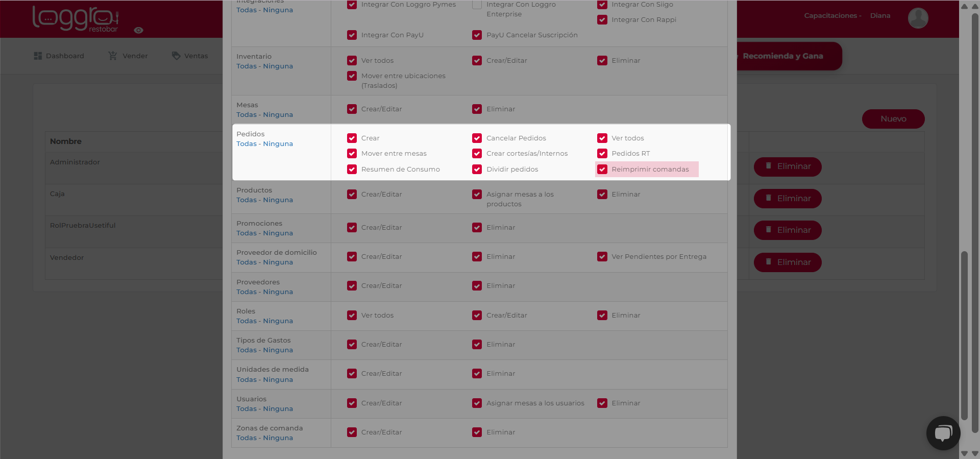
Task: Click the Loggro restobar logo
Action: coord(76,19)
